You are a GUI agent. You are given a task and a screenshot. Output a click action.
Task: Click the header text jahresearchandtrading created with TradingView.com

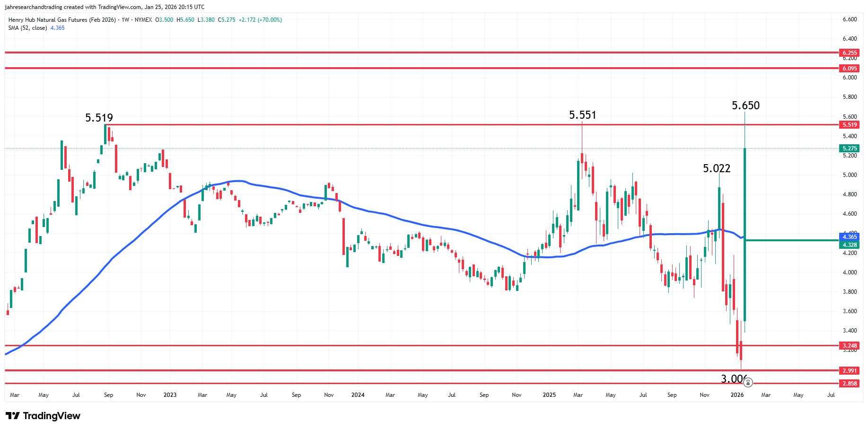[x=73, y=7]
